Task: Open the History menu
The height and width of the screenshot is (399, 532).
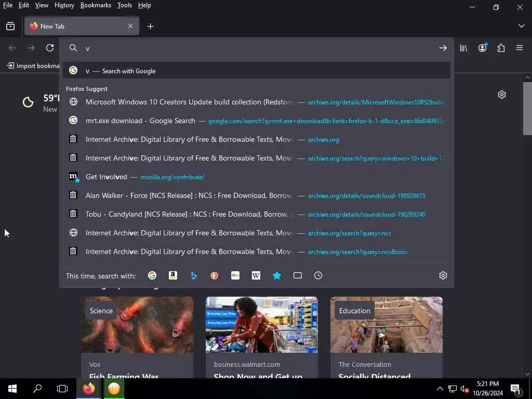Action: (x=64, y=5)
